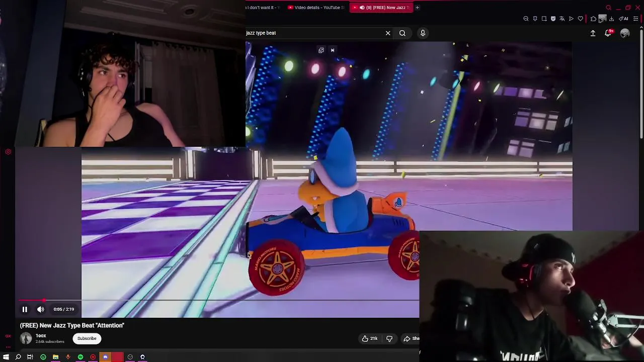644x362 pixels.
Task: Open the 1oox channel avatar
Action: pos(26,338)
